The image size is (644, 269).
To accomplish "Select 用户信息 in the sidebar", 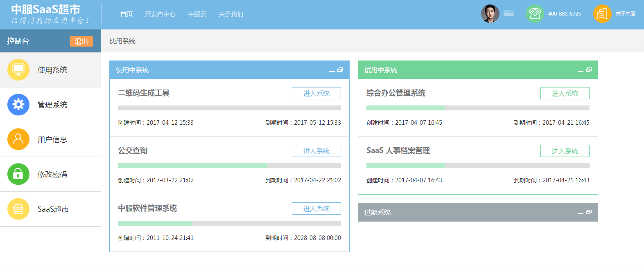I will point(50,139).
